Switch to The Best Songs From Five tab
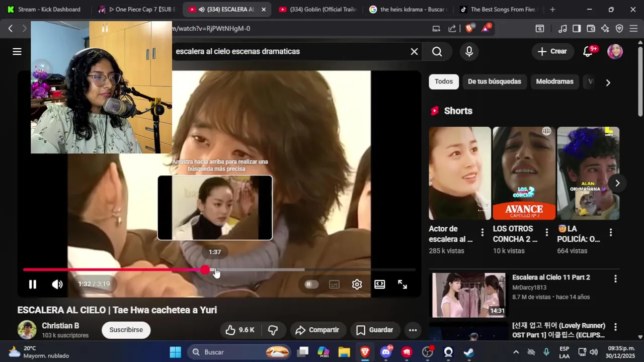This screenshot has width=644, height=362. (499, 9)
